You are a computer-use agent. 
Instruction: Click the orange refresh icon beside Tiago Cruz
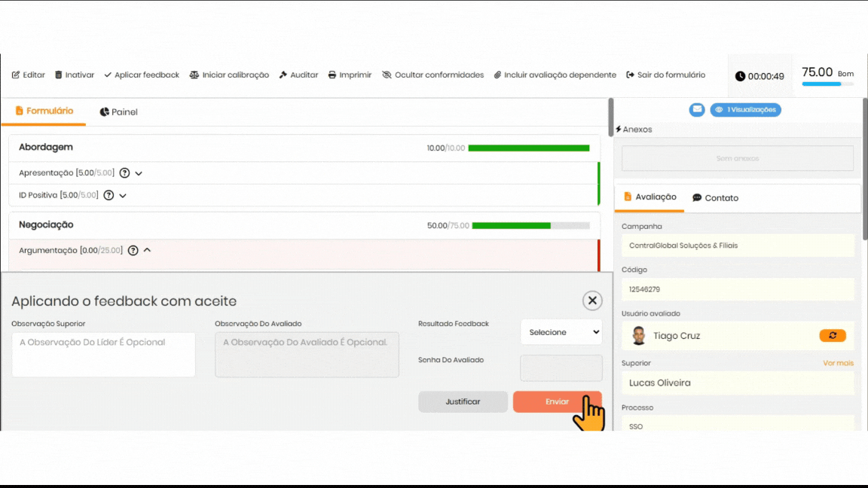833,336
